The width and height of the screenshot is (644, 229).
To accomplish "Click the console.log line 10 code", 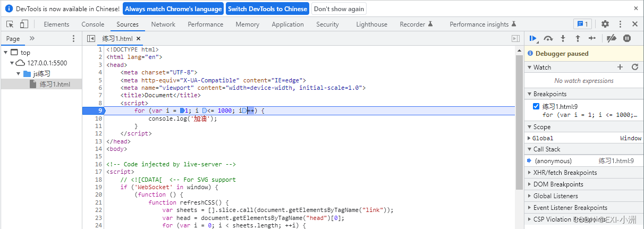I will click(183, 118).
